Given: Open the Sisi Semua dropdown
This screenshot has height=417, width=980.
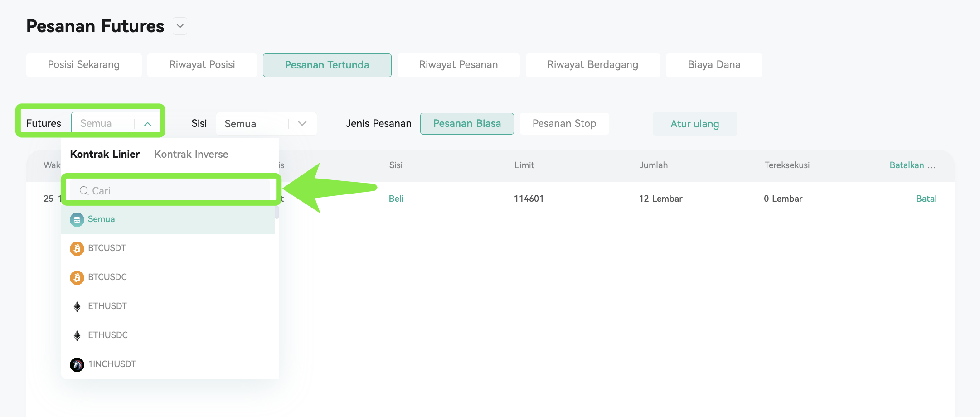Looking at the screenshot, I should coord(267,124).
